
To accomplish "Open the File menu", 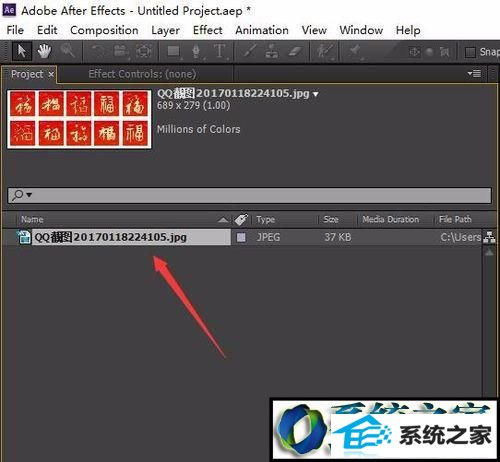I will click(x=15, y=30).
